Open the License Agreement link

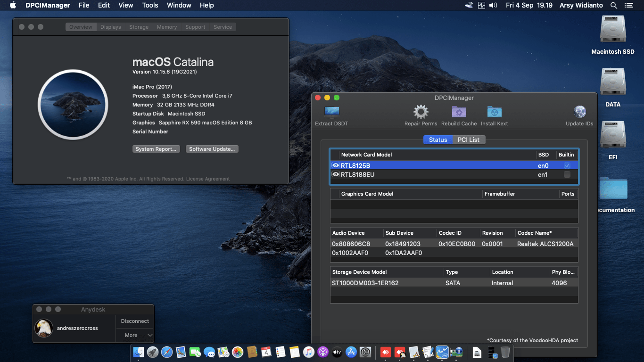(208, 179)
